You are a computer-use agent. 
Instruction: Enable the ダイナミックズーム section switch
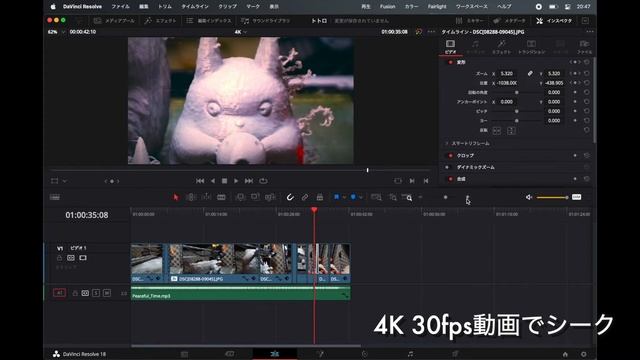[x=447, y=167]
